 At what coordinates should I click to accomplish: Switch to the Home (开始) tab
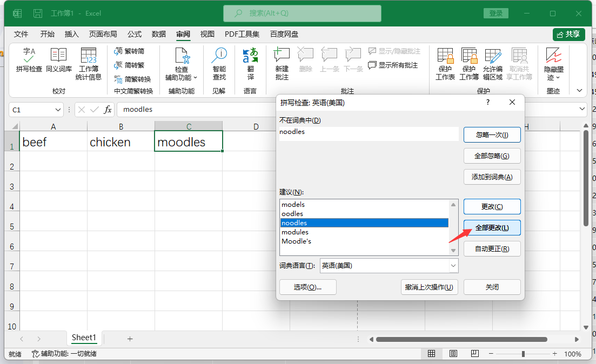pos(47,34)
